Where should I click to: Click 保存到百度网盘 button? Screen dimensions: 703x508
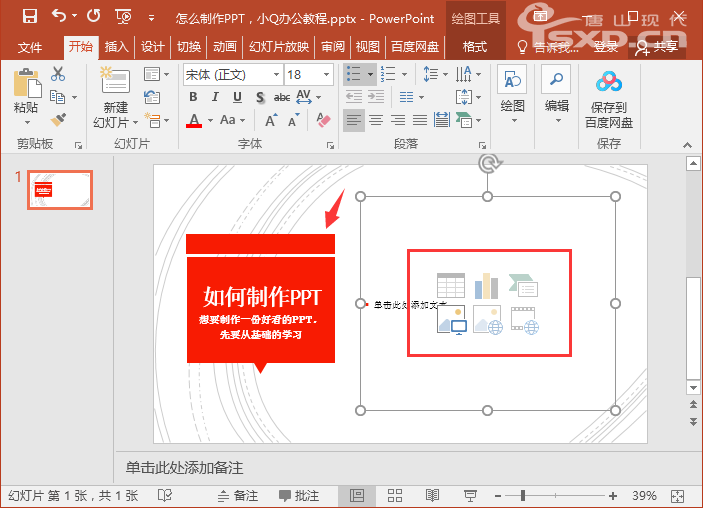click(609, 100)
